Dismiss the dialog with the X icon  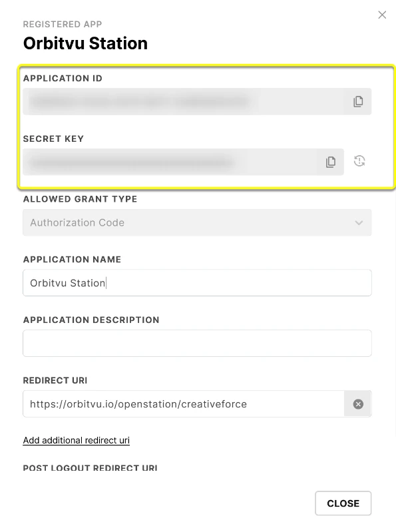[x=382, y=15]
